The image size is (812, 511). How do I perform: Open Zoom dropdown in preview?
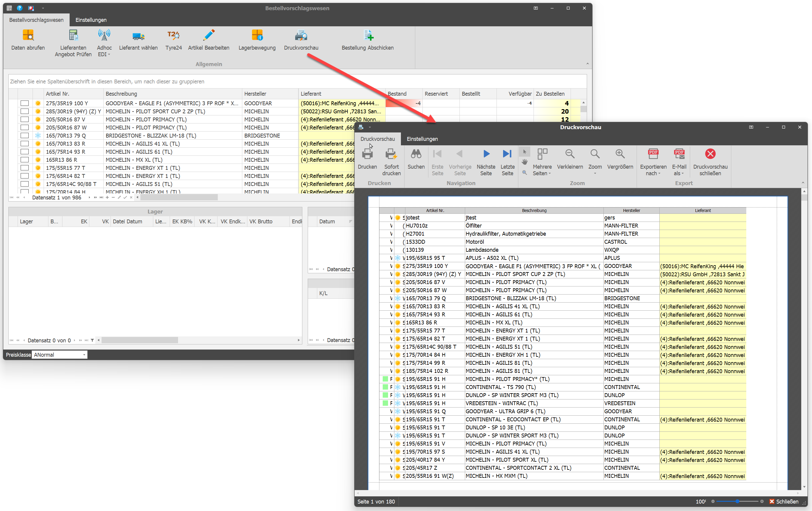(x=595, y=162)
